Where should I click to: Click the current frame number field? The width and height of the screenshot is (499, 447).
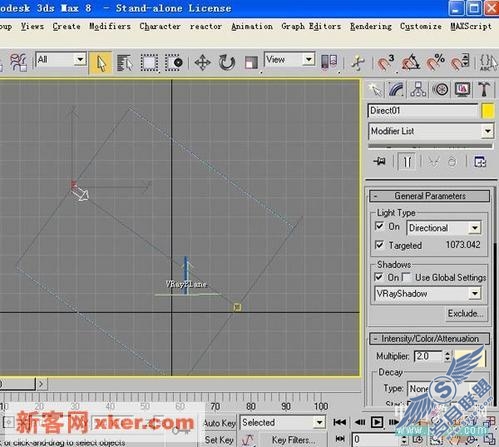376,439
